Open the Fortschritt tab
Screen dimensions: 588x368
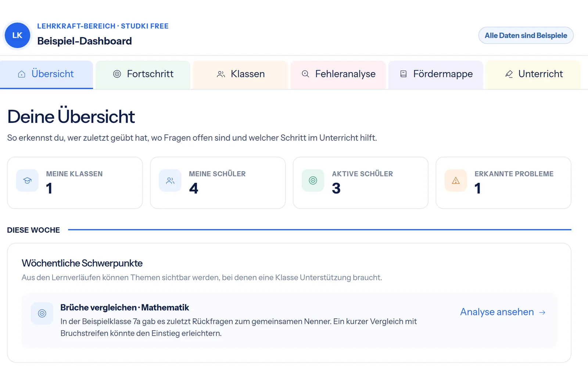[143, 75]
